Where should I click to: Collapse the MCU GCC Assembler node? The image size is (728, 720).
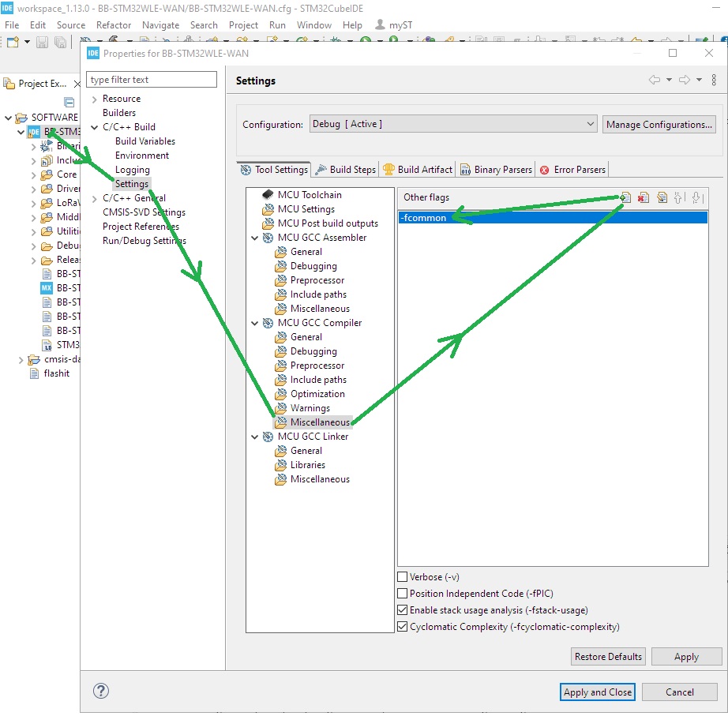click(254, 238)
